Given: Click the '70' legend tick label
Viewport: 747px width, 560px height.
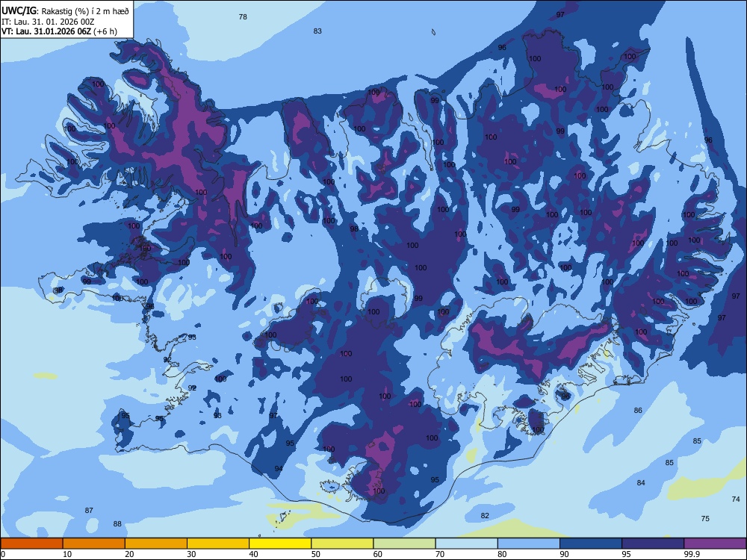Looking at the screenshot, I should 440,554.
